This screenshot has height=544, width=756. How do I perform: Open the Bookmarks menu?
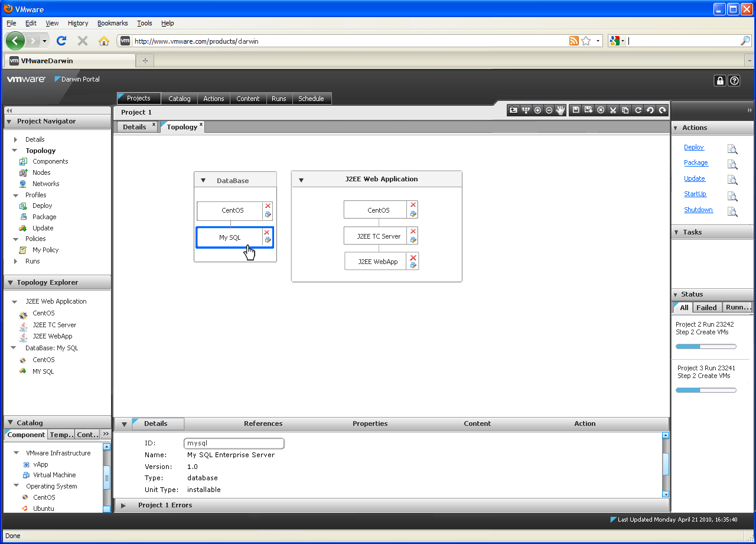point(112,23)
